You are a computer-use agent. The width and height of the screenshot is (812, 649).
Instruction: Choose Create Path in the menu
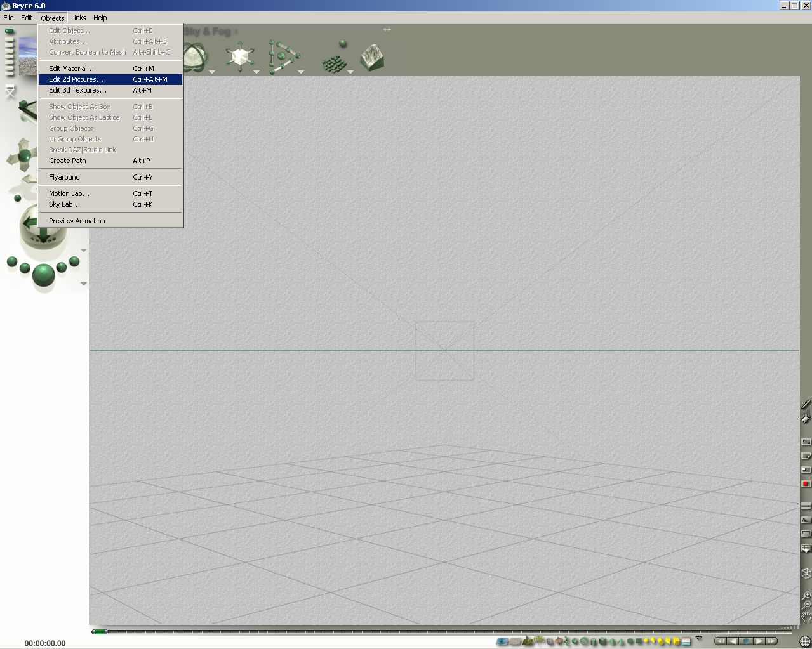[x=110, y=161]
